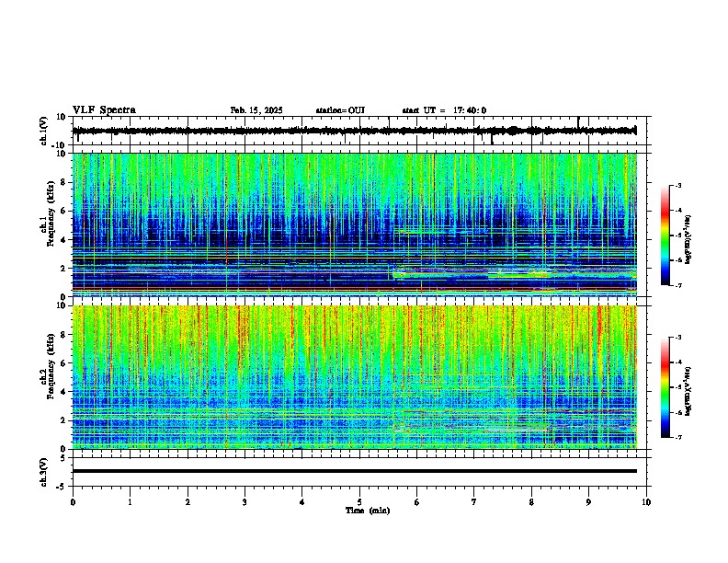
Task: Click the time axis tick label '2'
Action: (188, 502)
